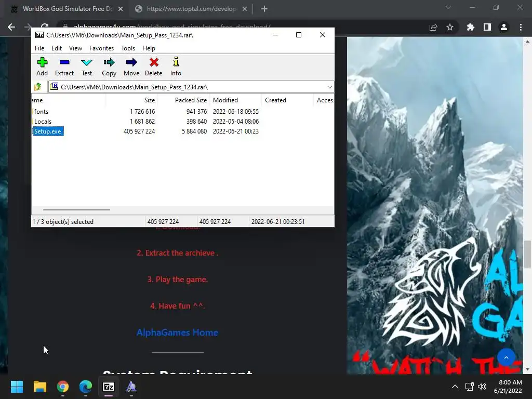
Task: Expand the archive path dropdown
Action: click(329, 87)
